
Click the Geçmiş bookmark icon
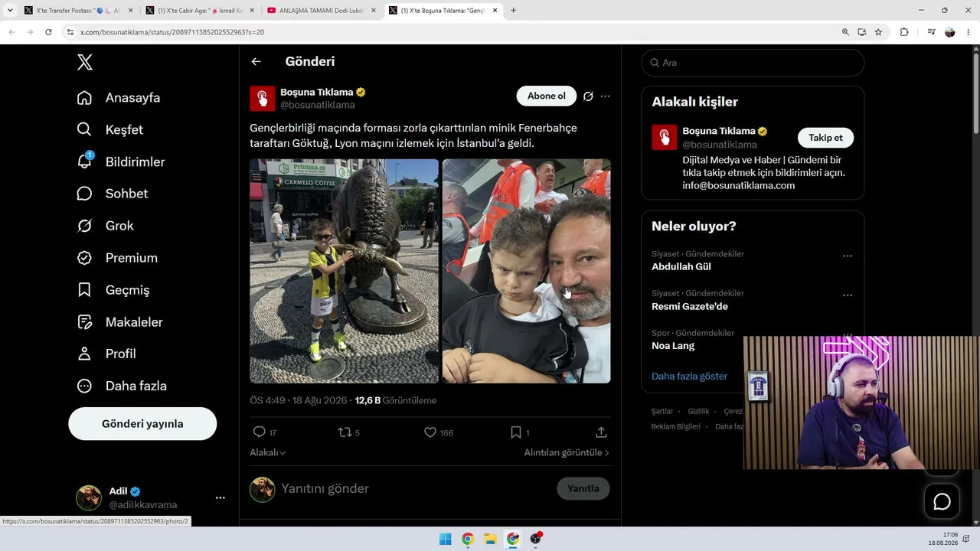click(85, 290)
